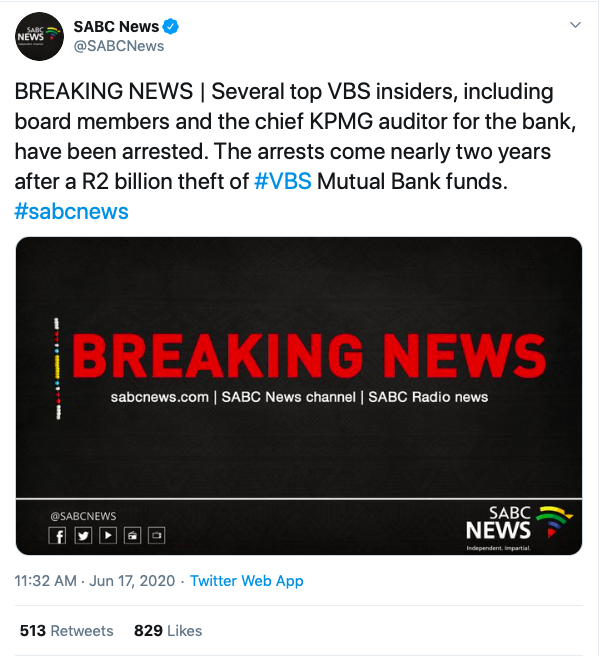View the 513 Retweets list
The width and height of the screenshot is (599, 656).
click(67, 630)
